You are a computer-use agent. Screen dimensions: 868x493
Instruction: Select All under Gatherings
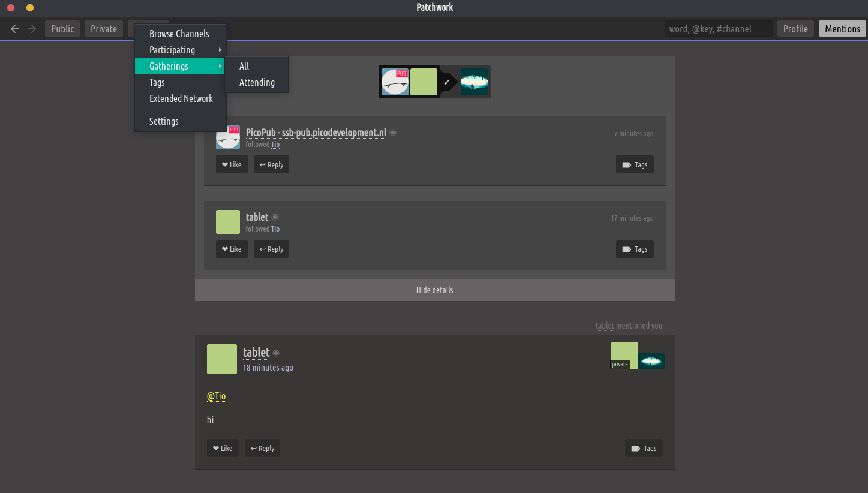pos(244,66)
